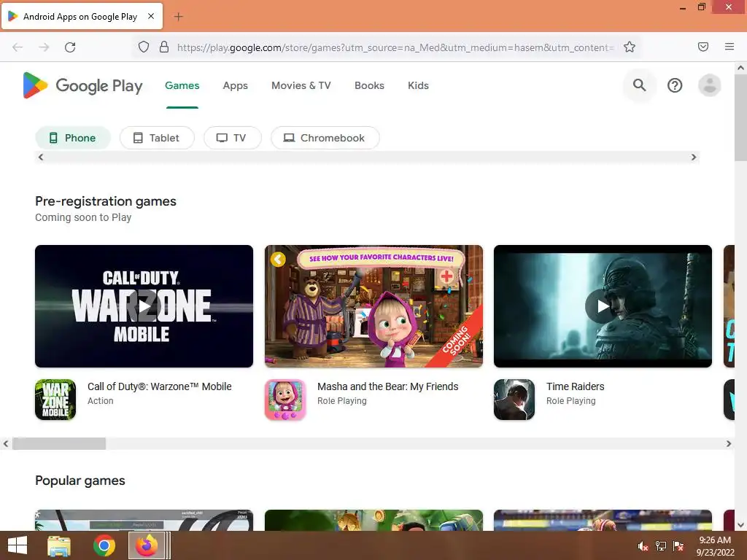The height and width of the screenshot is (560, 747).
Task: Click the Pre-registration games heading
Action: coord(106,201)
